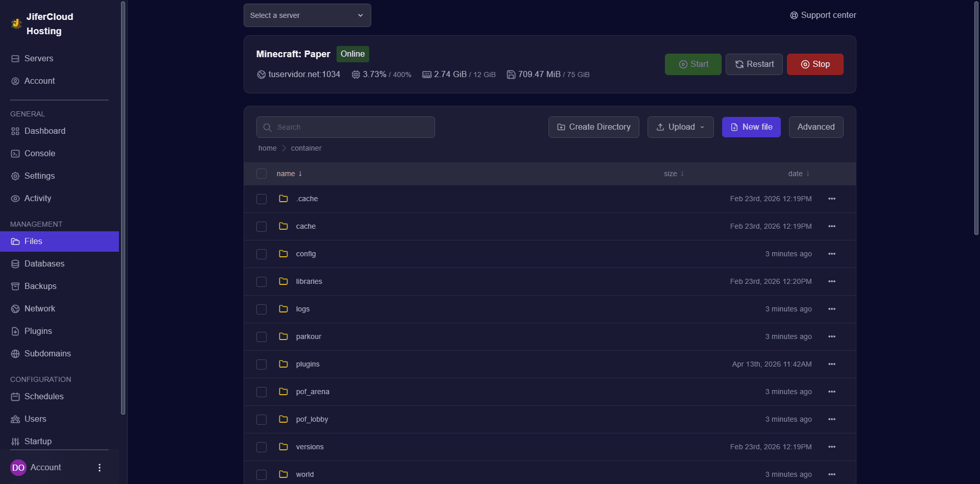Click the container breadcrumb
The height and width of the screenshot is (484, 980).
(x=306, y=148)
